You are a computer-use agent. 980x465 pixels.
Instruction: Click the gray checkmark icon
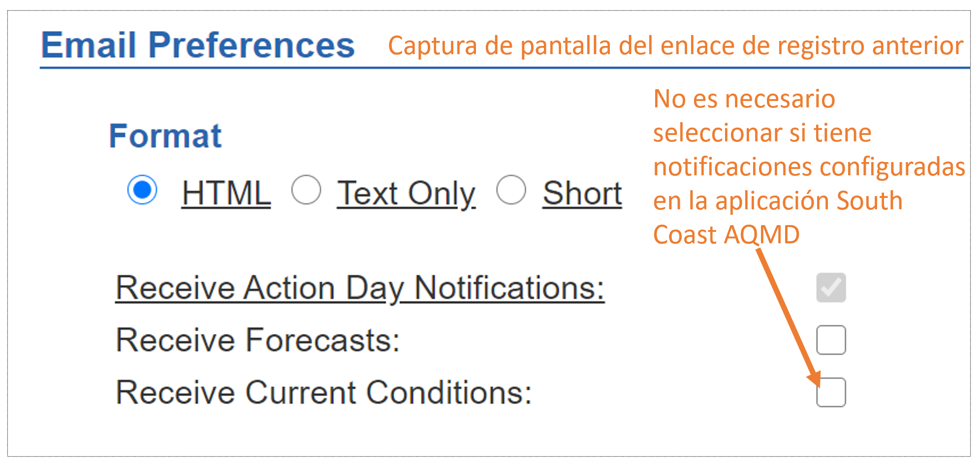tap(831, 287)
